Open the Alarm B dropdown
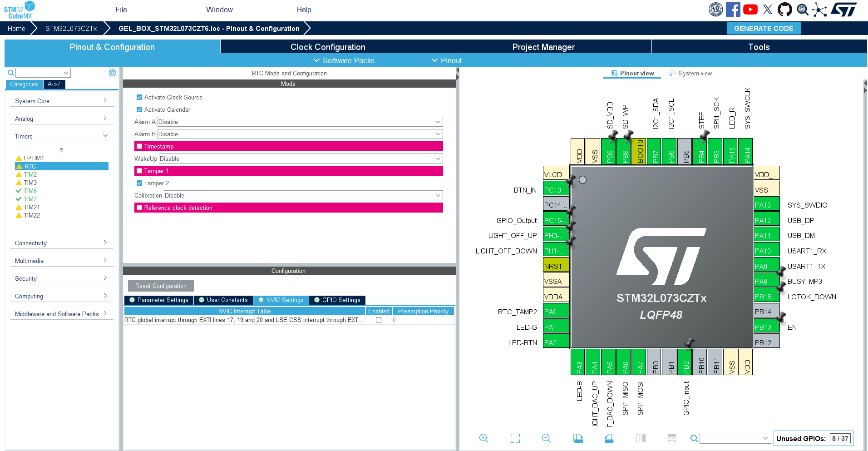The image size is (868, 451). pyautogui.click(x=300, y=134)
